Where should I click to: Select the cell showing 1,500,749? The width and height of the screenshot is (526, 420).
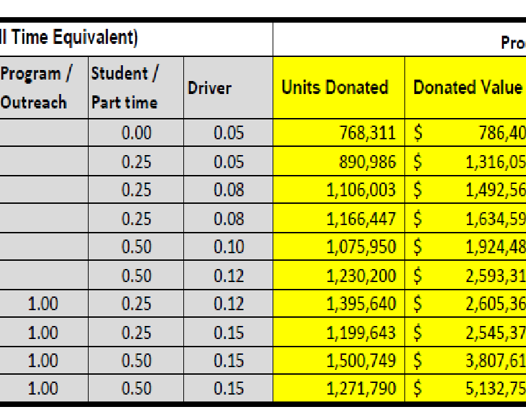coord(339,360)
